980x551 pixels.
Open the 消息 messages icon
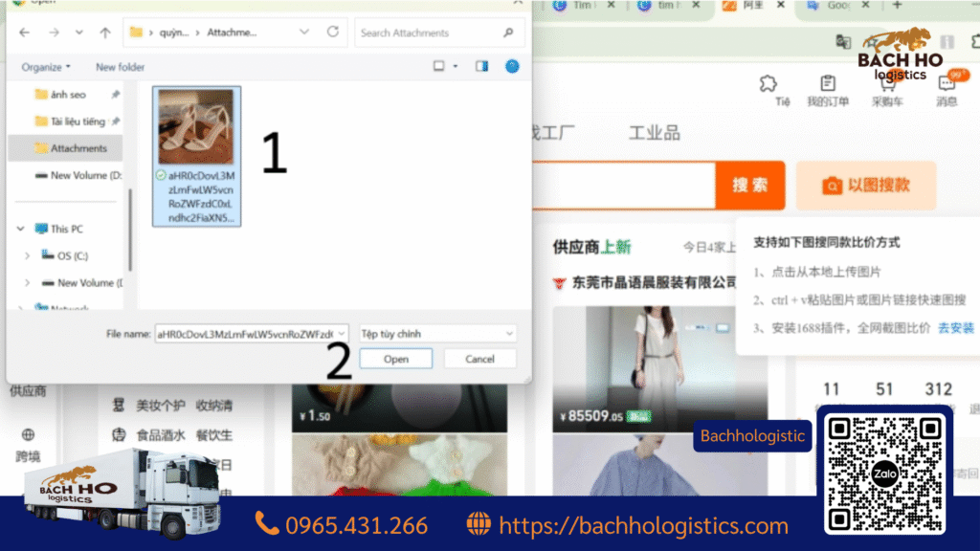coord(947,91)
